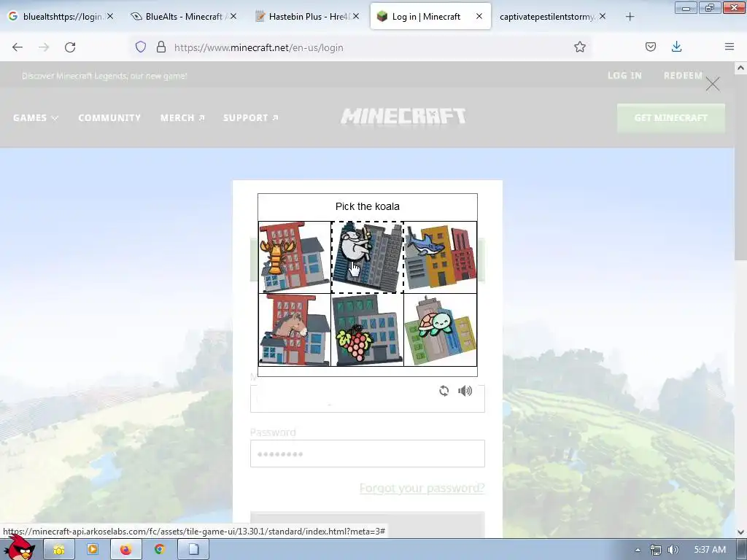Click the LOG IN header link
The image size is (747, 560).
pos(624,75)
